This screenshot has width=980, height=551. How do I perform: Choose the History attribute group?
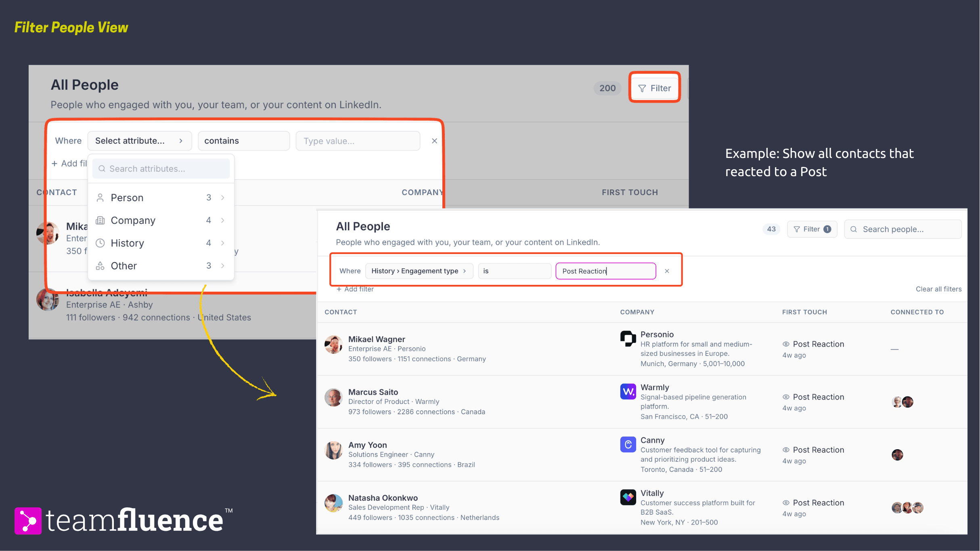point(161,243)
